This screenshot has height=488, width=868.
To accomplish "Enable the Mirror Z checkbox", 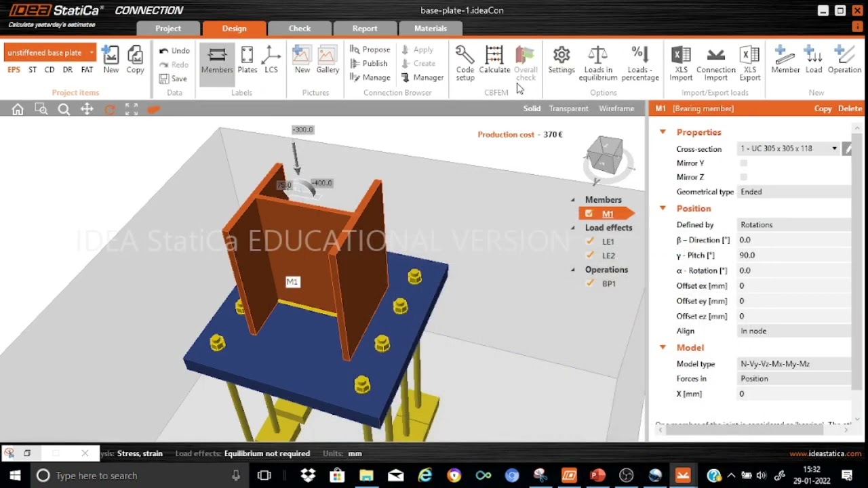I will coord(744,177).
